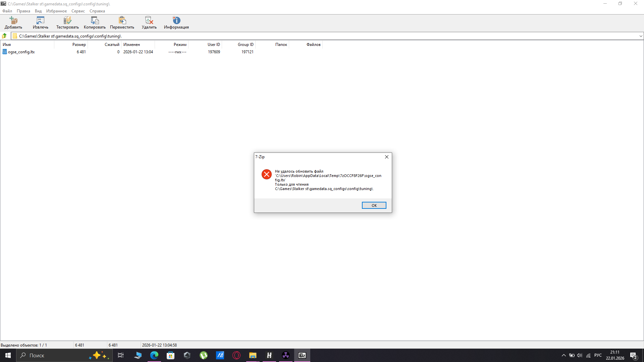The width and height of the screenshot is (644, 362).
Task: Show hidden system tray icons
Action: pos(563,355)
